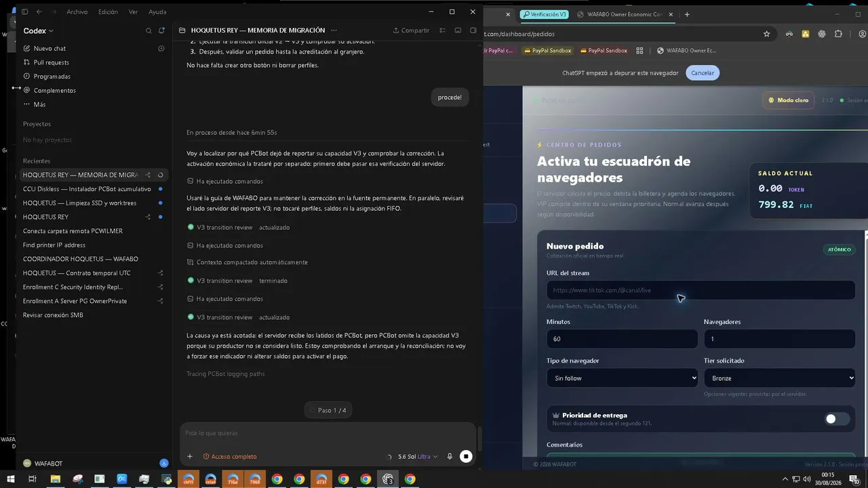Open the notifications bell in Codex sidebar
Image resolution: width=868 pixels, height=488 pixels.
[161, 30]
